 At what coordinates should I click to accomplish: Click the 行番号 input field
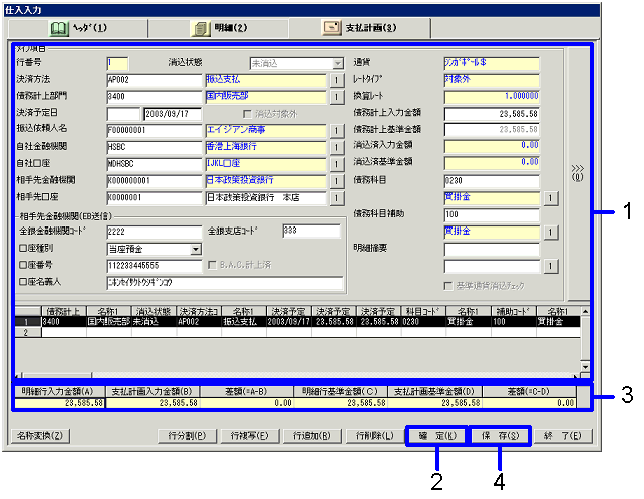[x=117, y=63]
